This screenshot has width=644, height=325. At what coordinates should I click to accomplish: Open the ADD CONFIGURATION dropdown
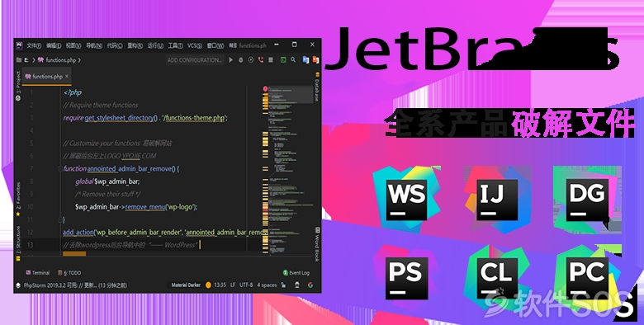[195, 60]
